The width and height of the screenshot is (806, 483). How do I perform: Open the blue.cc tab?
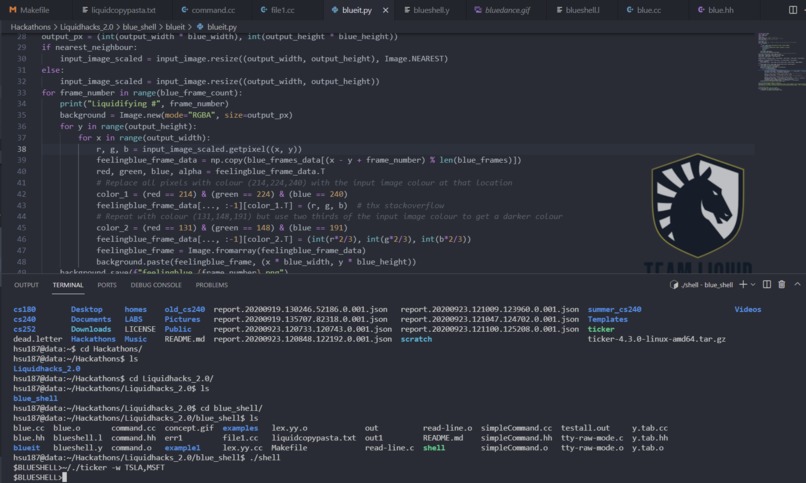pyautogui.click(x=649, y=10)
